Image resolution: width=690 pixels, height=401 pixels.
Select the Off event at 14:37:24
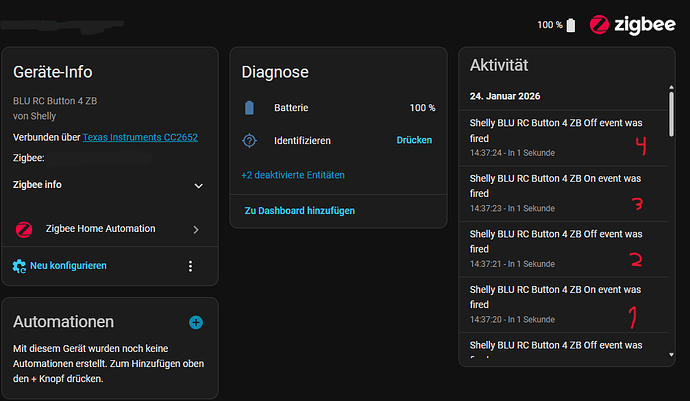[x=555, y=134]
